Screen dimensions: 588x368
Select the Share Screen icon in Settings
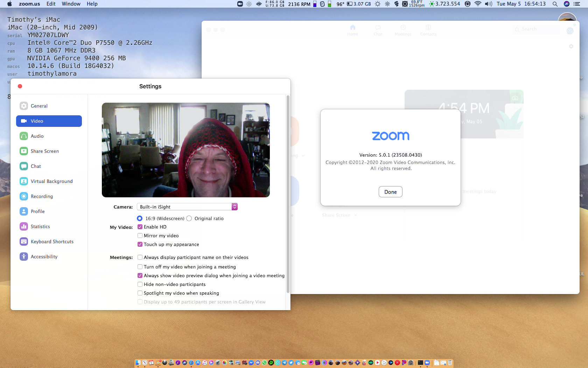[x=24, y=151]
